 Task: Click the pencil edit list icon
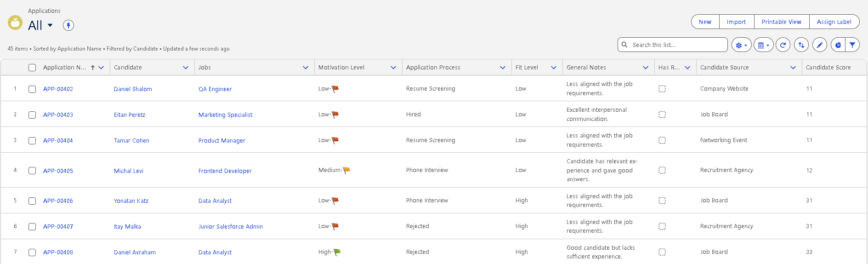tap(820, 45)
